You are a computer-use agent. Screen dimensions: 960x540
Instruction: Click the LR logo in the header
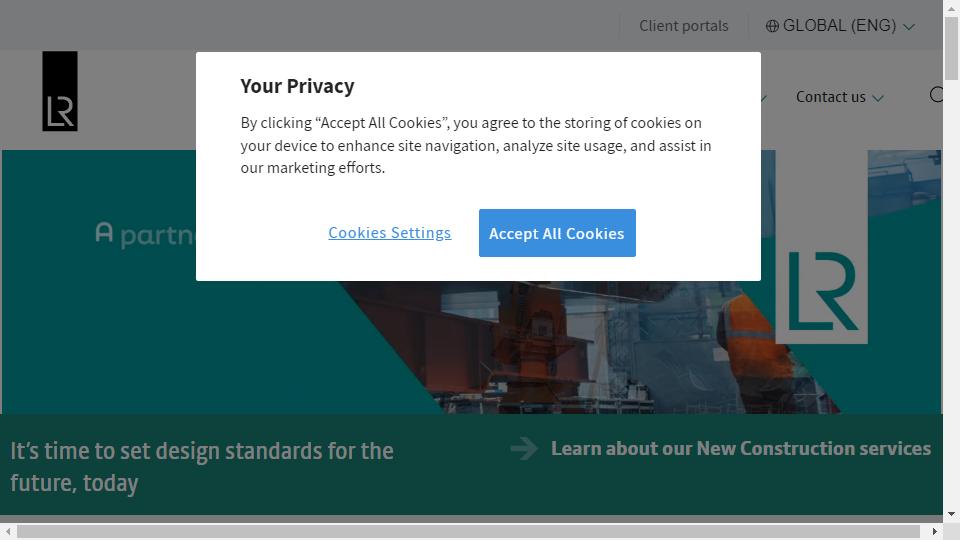tap(60, 91)
